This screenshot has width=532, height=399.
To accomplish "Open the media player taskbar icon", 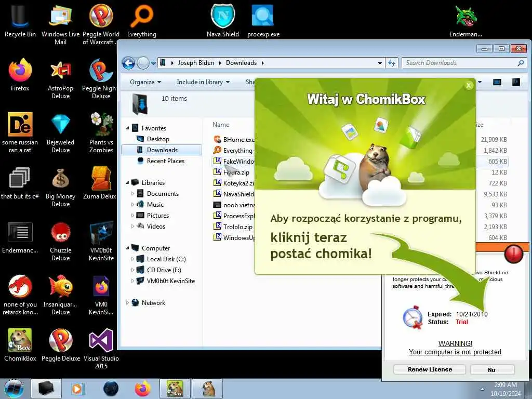I will pos(77,389).
